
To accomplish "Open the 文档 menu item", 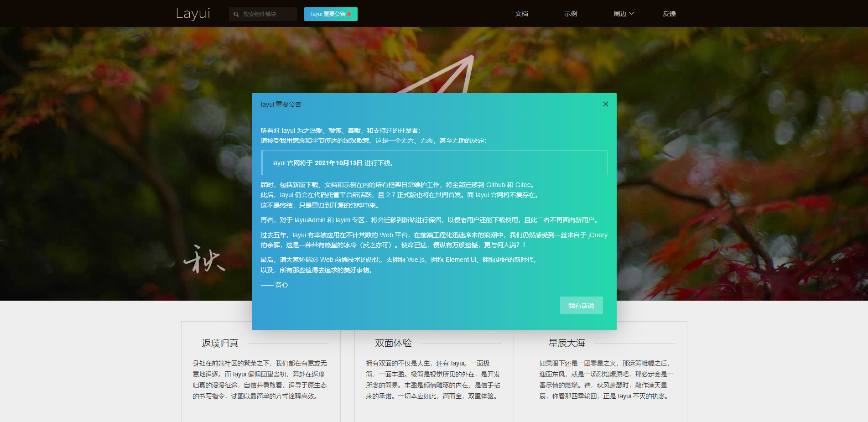I will (521, 14).
